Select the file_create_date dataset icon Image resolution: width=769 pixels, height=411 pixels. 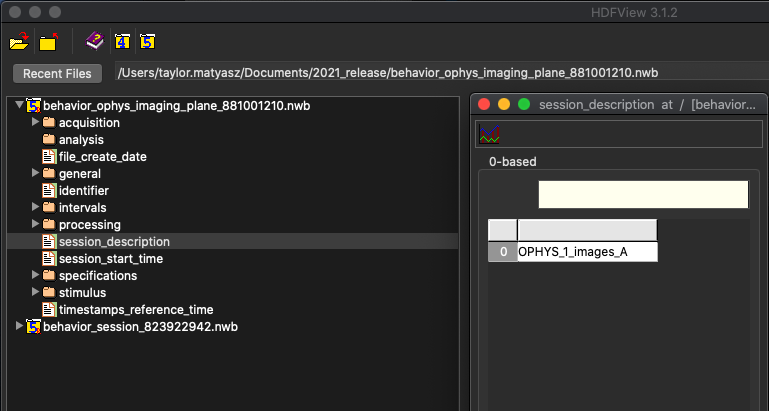(x=49, y=156)
